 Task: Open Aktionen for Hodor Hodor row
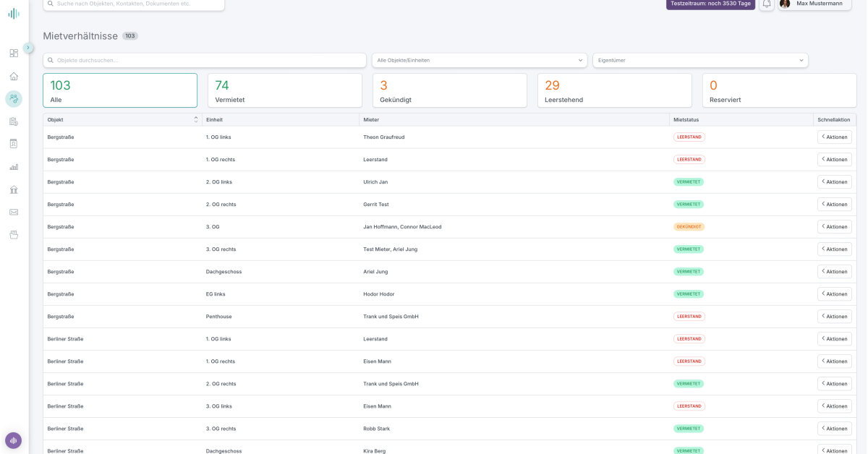click(835, 294)
